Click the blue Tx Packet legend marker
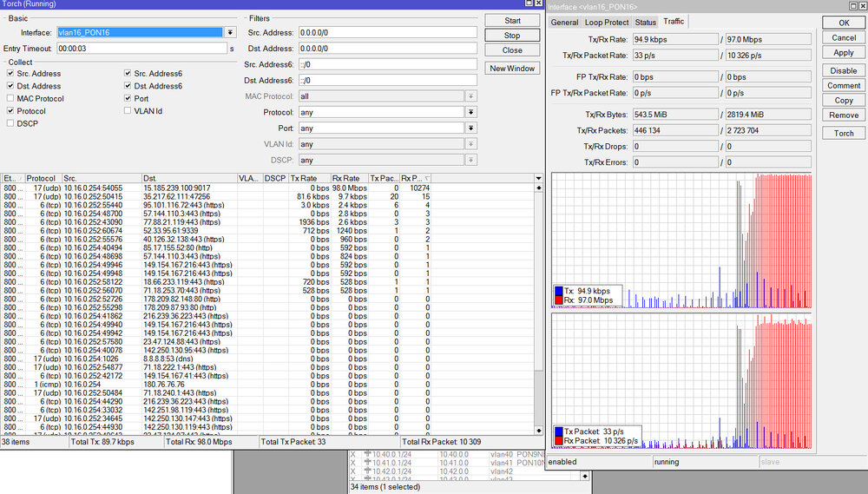Screen dimensions: 868x494 pos(558,431)
